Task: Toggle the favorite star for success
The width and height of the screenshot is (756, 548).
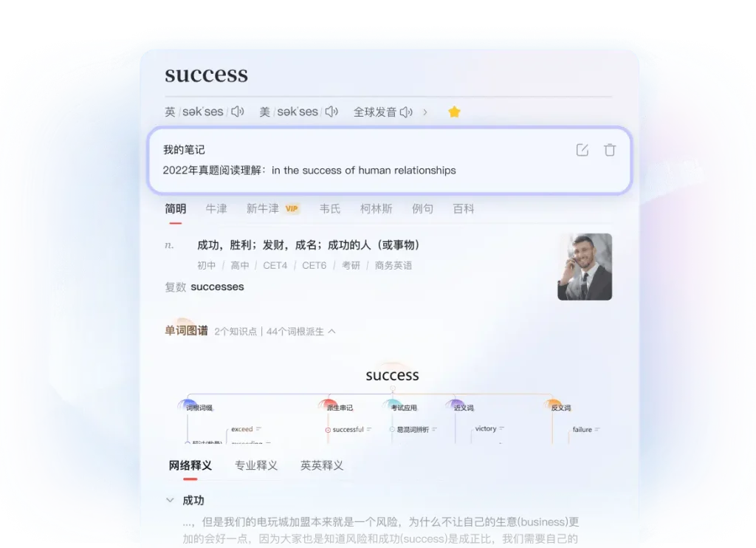Action: pyautogui.click(x=454, y=112)
